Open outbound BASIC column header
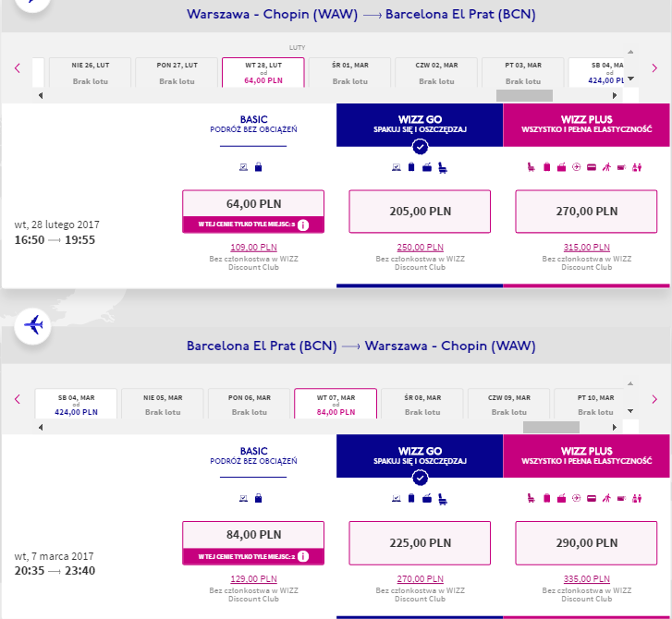The width and height of the screenshot is (672, 619). pos(253,125)
